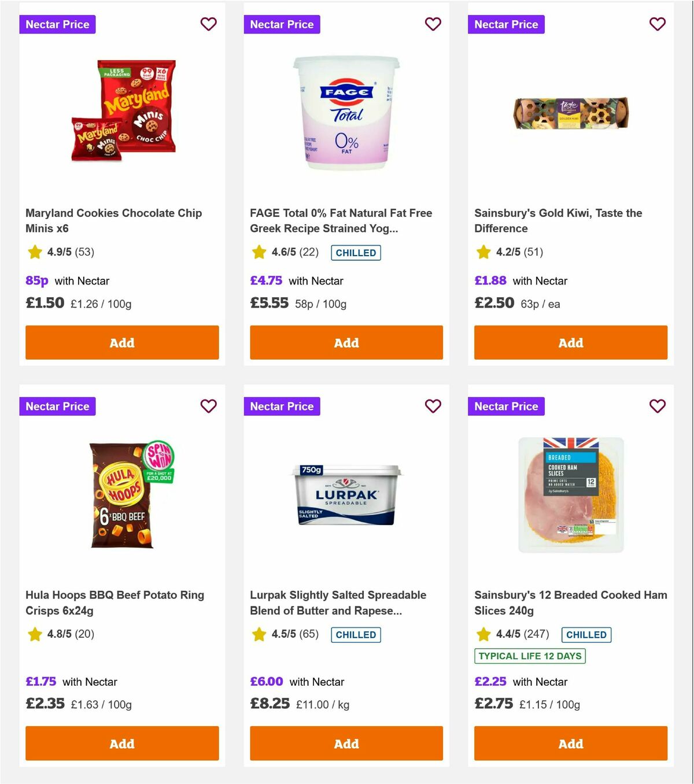Favourite Sainsbury's Gold Kiwi product
The image size is (694, 784).
[x=657, y=24]
